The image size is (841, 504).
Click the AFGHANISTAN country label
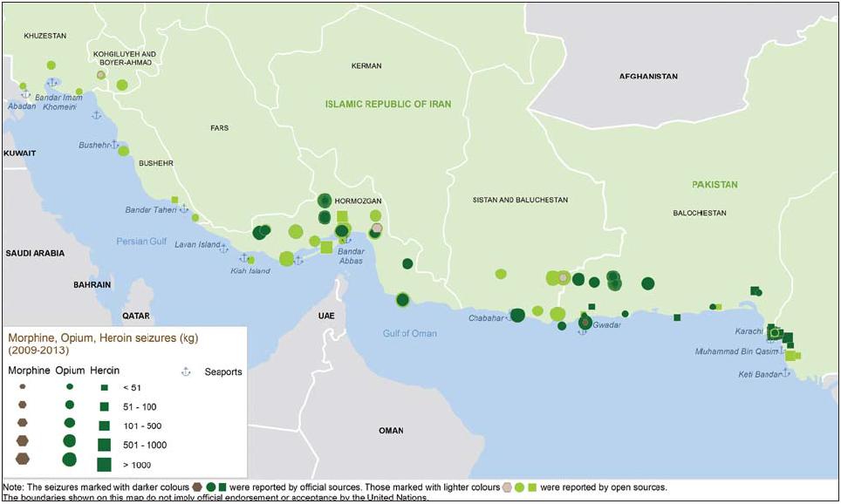(648, 77)
